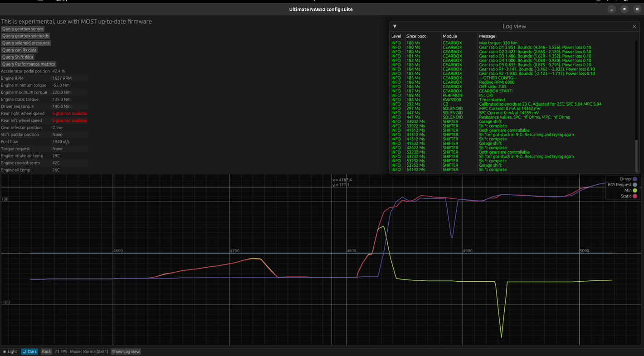Open Query Shift data

point(18,57)
